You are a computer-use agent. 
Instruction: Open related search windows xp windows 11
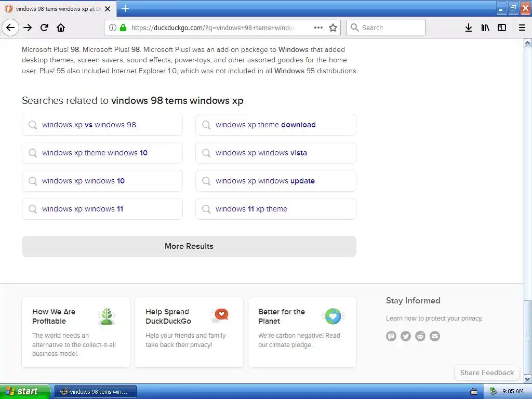coord(102,209)
